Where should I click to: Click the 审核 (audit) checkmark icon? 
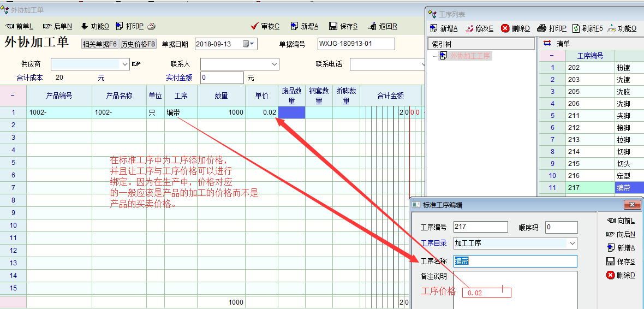point(254,26)
